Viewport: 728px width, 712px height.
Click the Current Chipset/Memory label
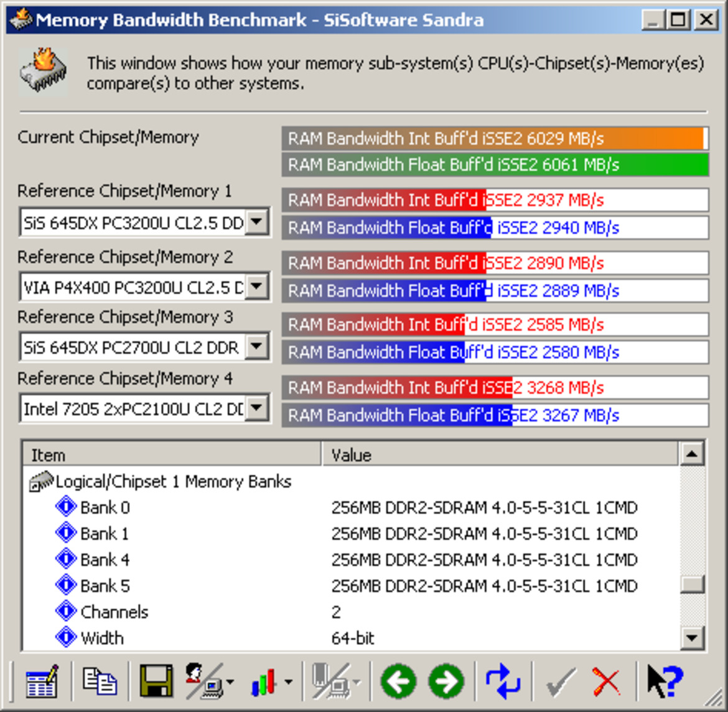(x=108, y=137)
